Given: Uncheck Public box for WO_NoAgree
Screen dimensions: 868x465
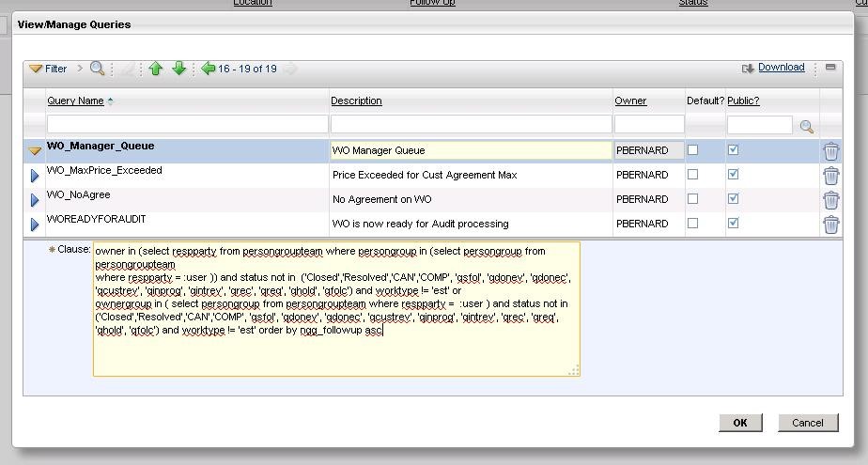Looking at the screenshot, I should [733, 199].
